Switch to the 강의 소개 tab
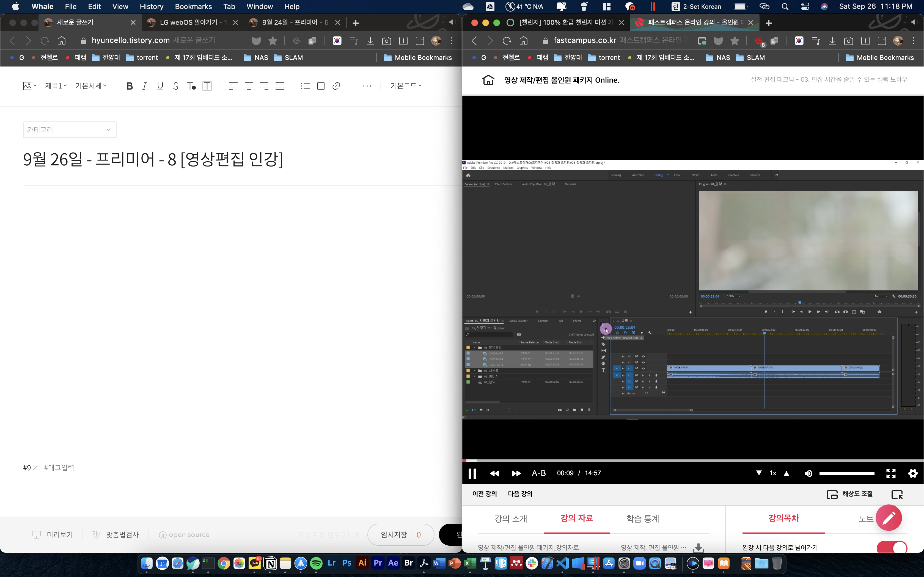 [510, 519]
